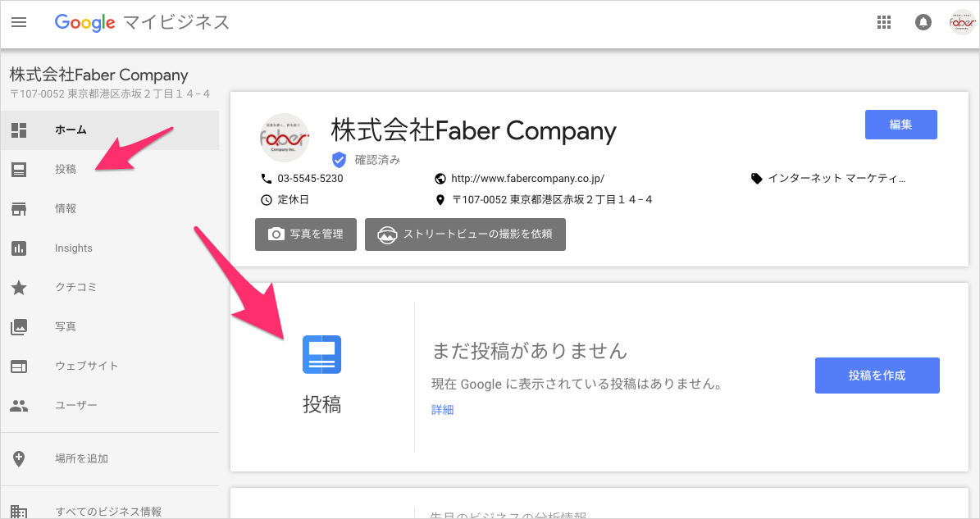
Task: Click the Users people icon
Action: tap(19, 405)
